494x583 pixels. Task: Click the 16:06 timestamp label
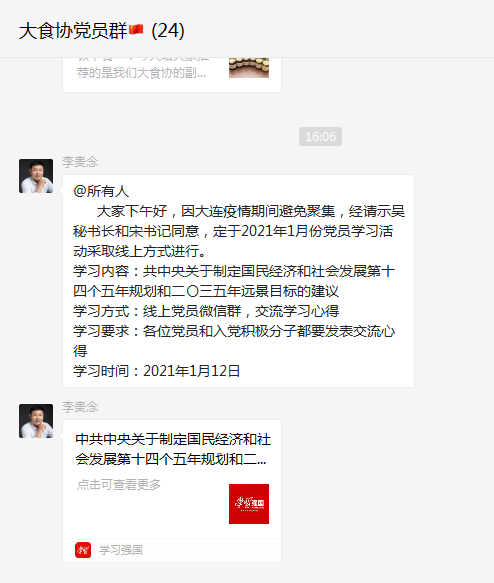[x=320, y=136]
